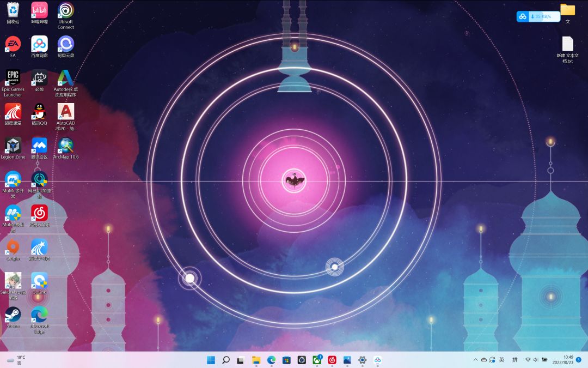Expand the hidden system tray icons
588x368 pixels.
pos(475,360)
